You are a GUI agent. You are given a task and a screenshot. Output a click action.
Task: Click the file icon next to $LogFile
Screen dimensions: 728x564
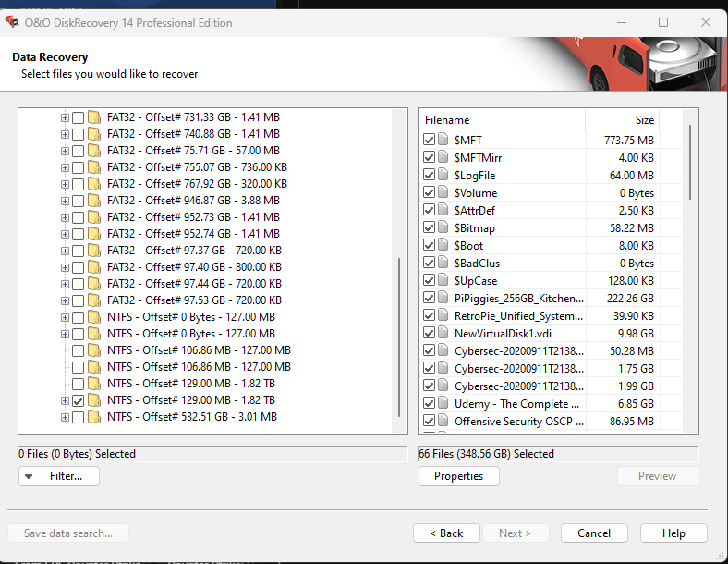coord(443,175)
